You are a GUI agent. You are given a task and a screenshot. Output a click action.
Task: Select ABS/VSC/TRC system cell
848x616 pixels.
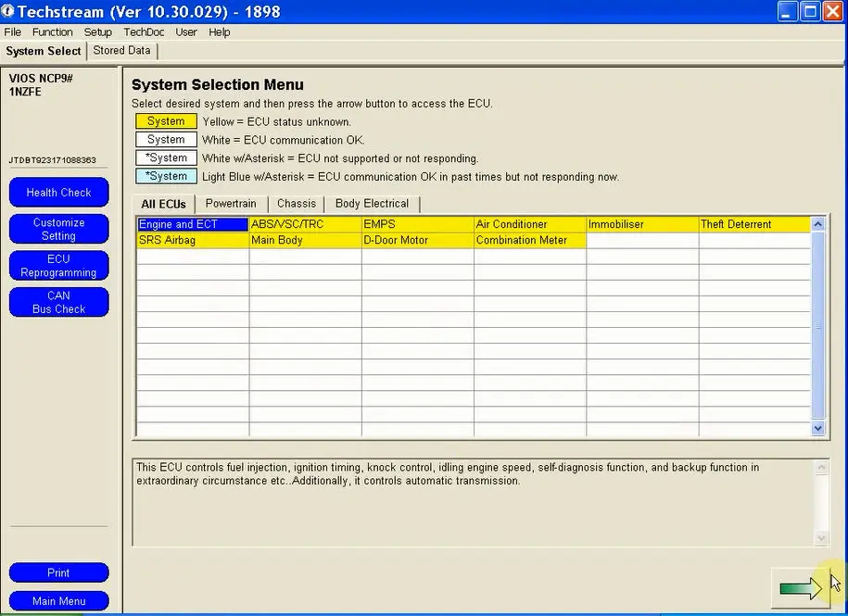[x=304, y=224]
